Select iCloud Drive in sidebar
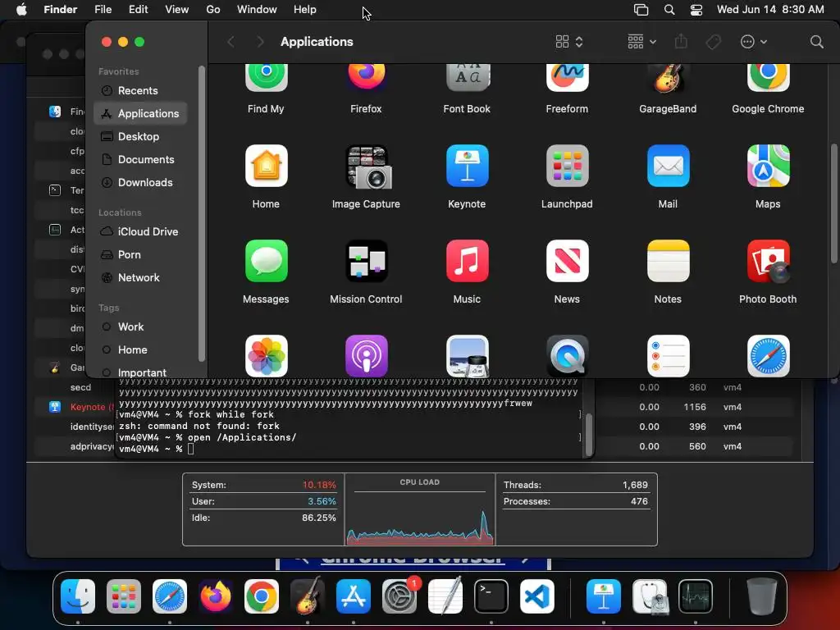 (x=141, y=231)
